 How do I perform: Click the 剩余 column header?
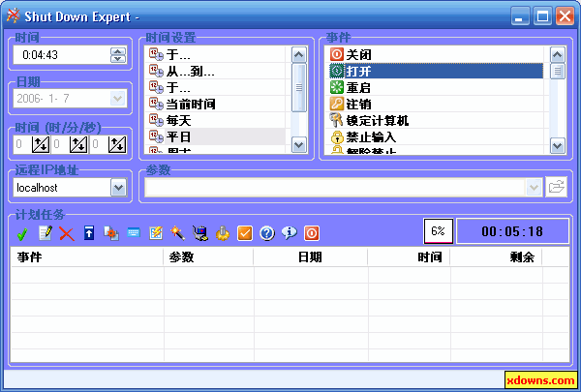click(x=497, y=256)
